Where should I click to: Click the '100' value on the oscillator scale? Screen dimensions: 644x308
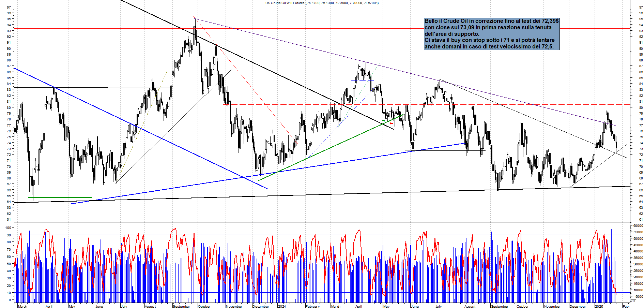click(x=8, y=228)
